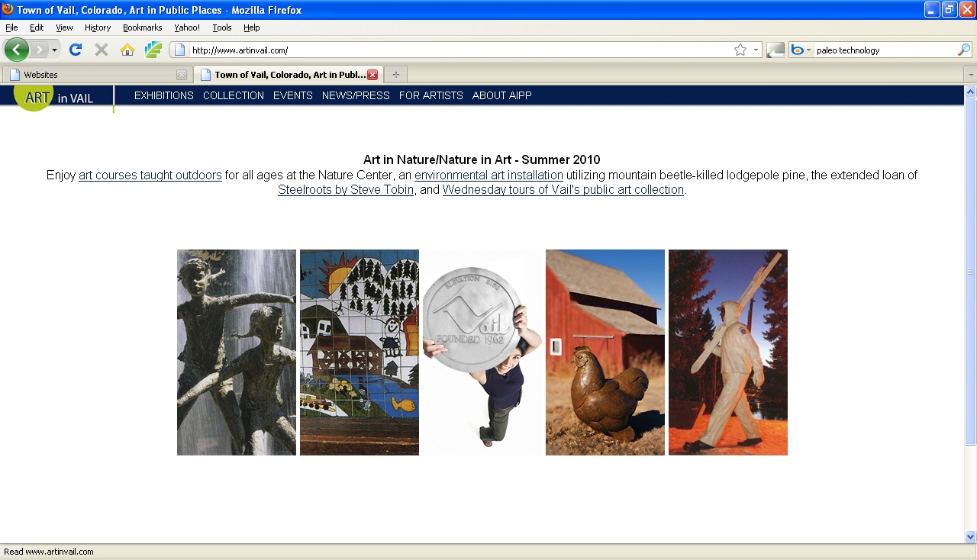
Task: Open the COLLECTION nav item
Action: 234,95
